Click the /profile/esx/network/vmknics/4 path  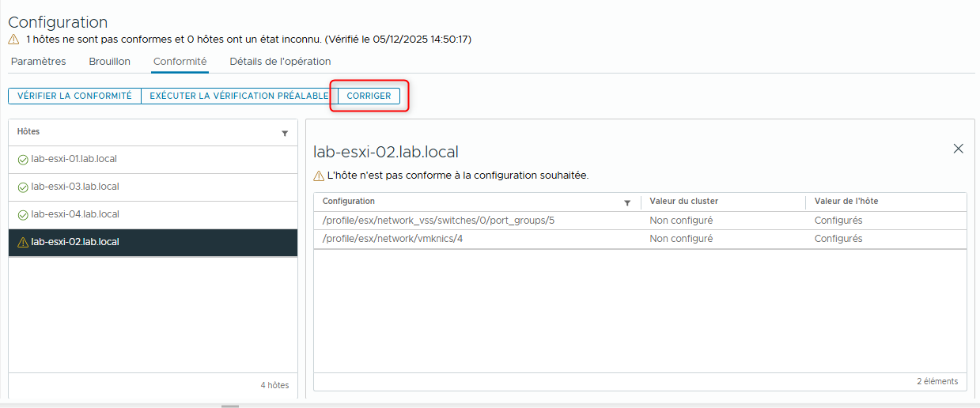pos(392,238)
